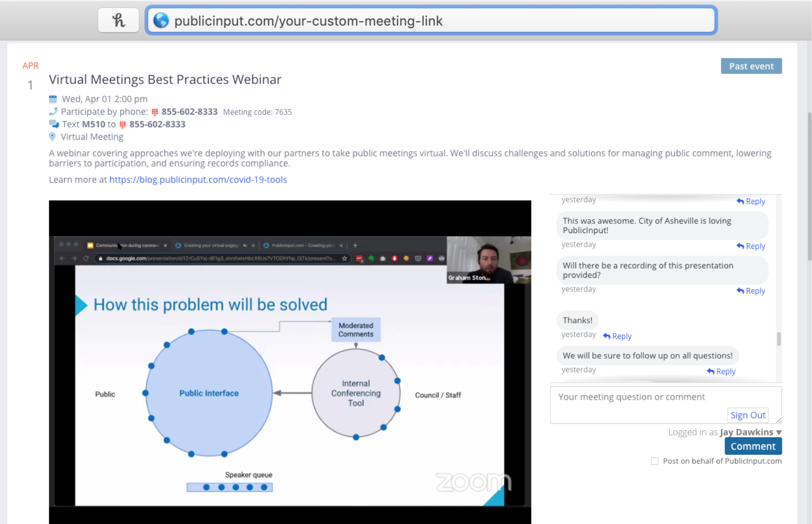Open the blog.publicinput.com covid-19-tools link

[198, 179]
